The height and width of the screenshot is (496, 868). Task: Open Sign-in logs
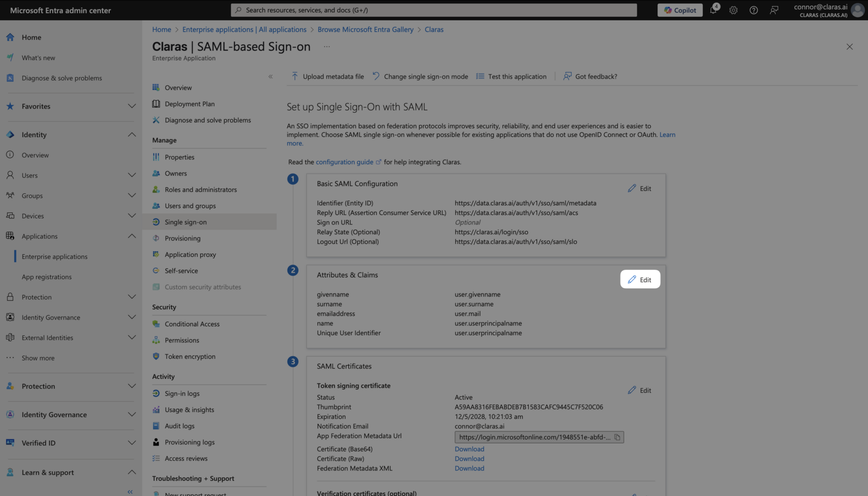pos(182,393)
